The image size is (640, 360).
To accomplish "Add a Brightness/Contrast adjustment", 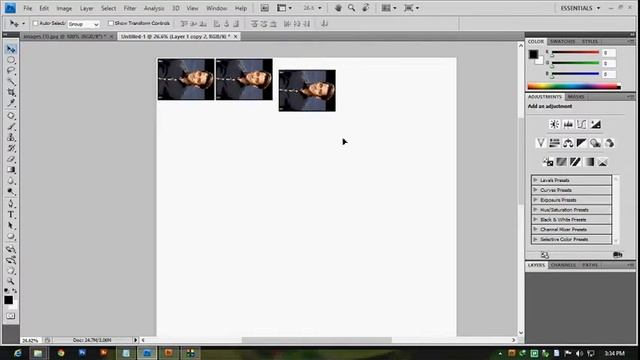I will pos(554,124).
